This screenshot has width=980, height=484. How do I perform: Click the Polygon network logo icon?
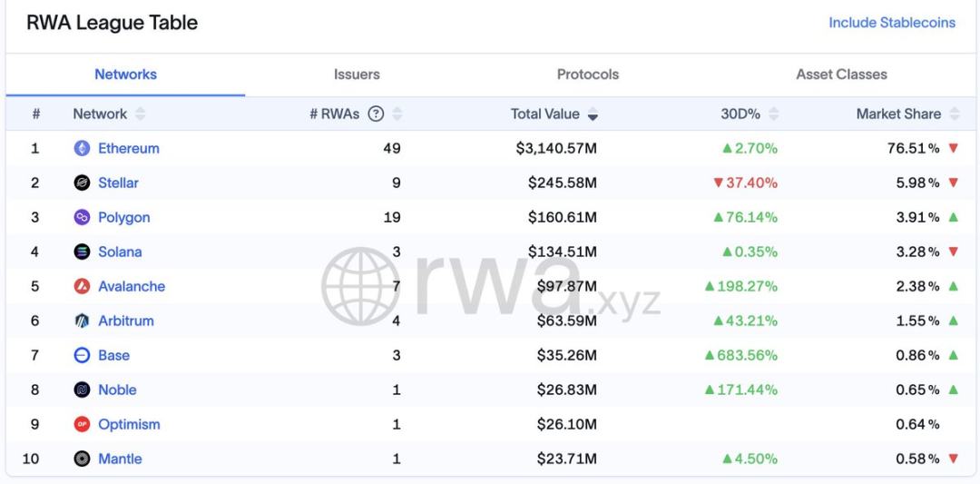82,218
